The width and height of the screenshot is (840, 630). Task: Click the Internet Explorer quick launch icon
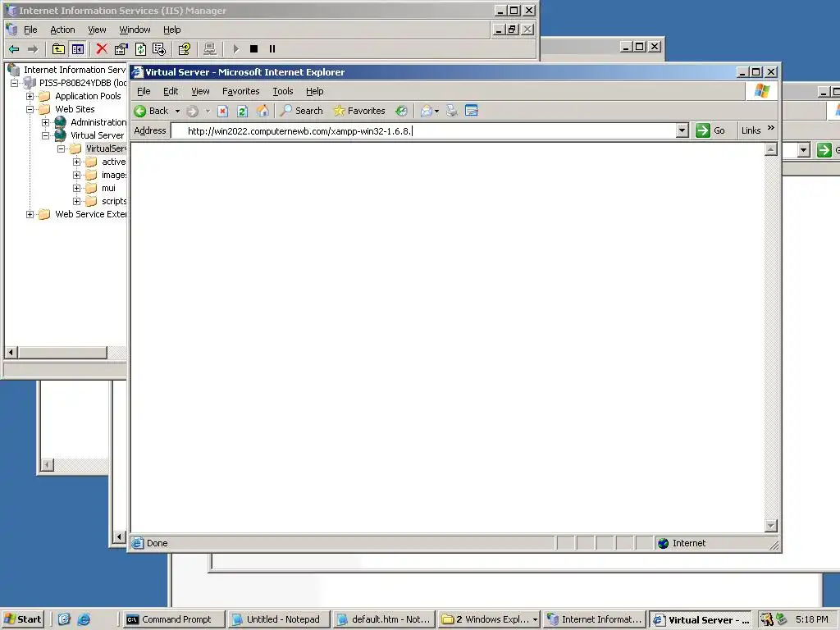84,619
